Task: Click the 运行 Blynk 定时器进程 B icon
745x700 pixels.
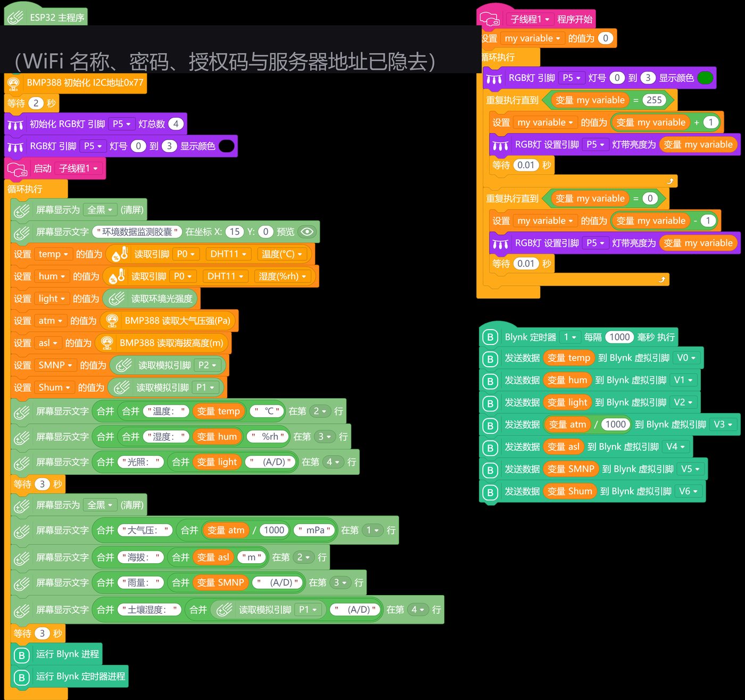Action: click(21, 678)
